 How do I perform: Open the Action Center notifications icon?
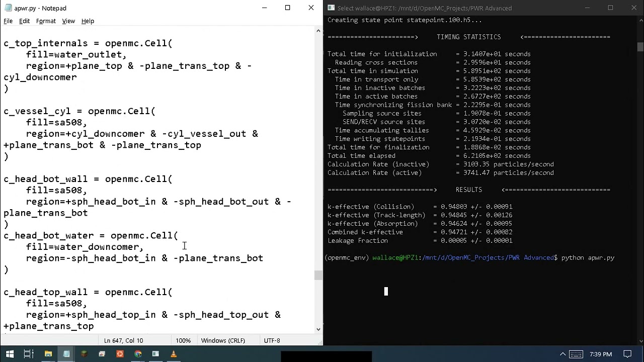(x=627, y=354)
